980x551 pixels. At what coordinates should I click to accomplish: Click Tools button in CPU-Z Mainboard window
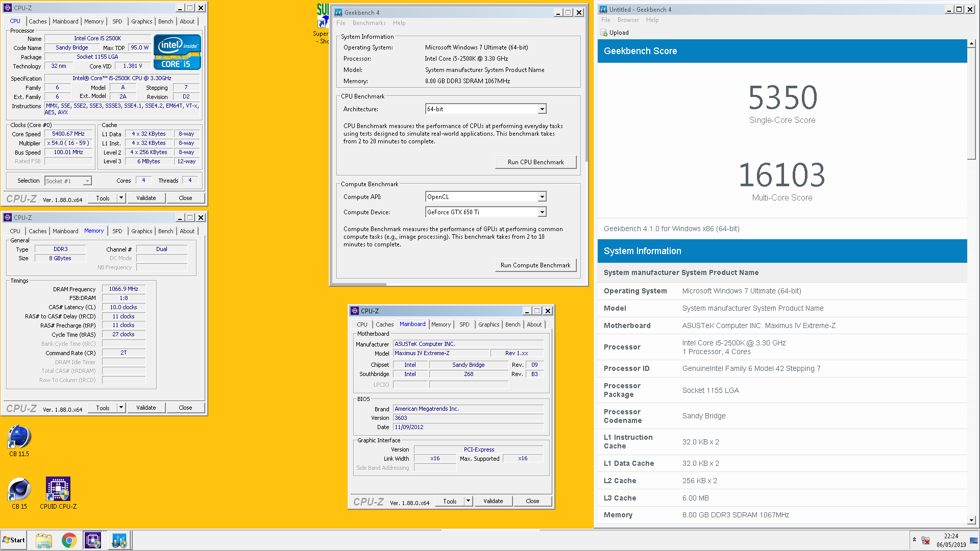[x=450, y=501]
